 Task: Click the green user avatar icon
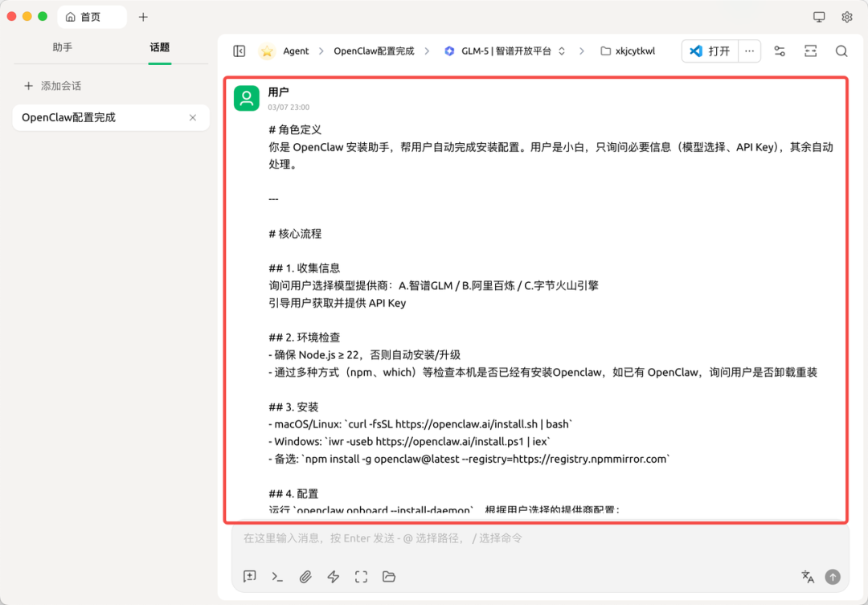[x=247, y=98]
